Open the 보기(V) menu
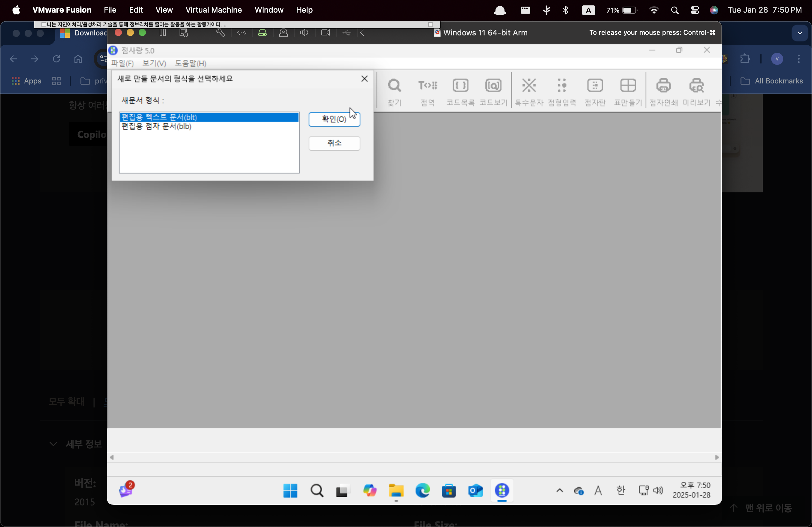This screenshot has width=812, height=527. click(154, 63)
